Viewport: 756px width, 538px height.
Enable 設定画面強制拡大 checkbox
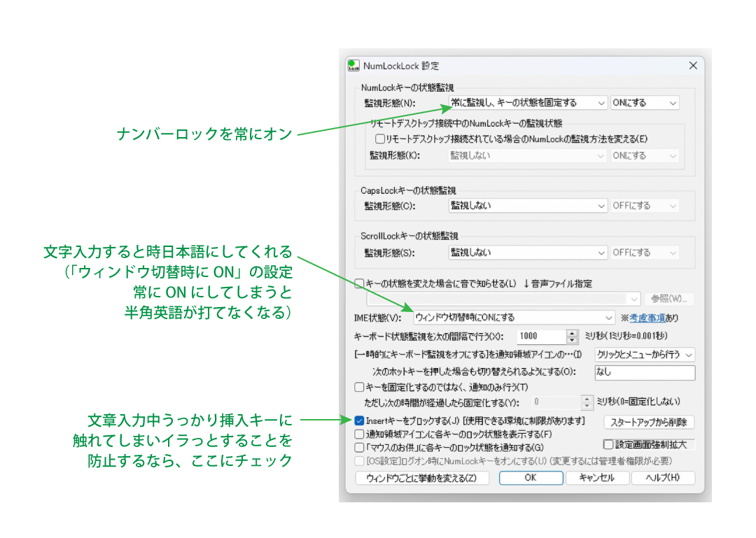pos(608,444)
